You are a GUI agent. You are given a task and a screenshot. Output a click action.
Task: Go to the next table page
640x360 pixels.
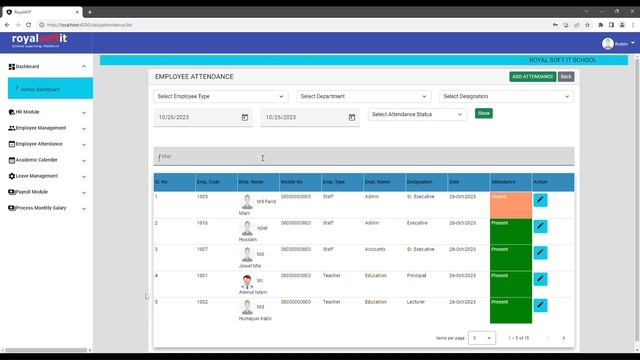[564, 338]
